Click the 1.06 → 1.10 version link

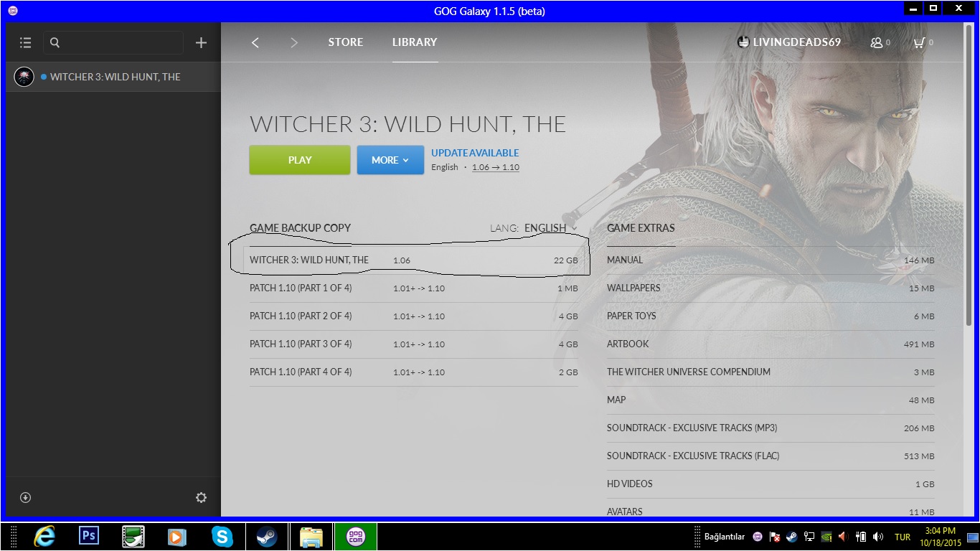point(496,167)
